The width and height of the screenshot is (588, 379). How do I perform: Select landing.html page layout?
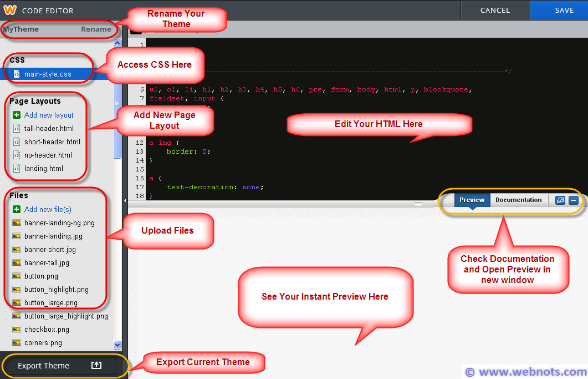(44, 169)
